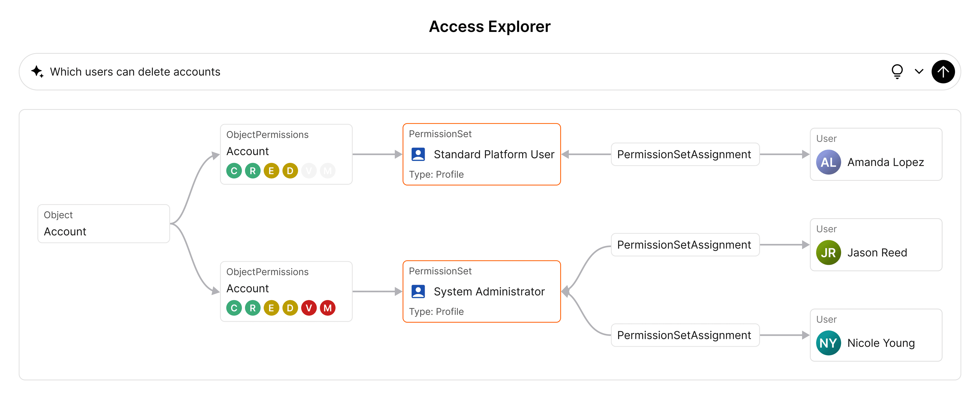980x399 pixels.
Task: Open the System Administrator permission set
Action: pos(489,291)
